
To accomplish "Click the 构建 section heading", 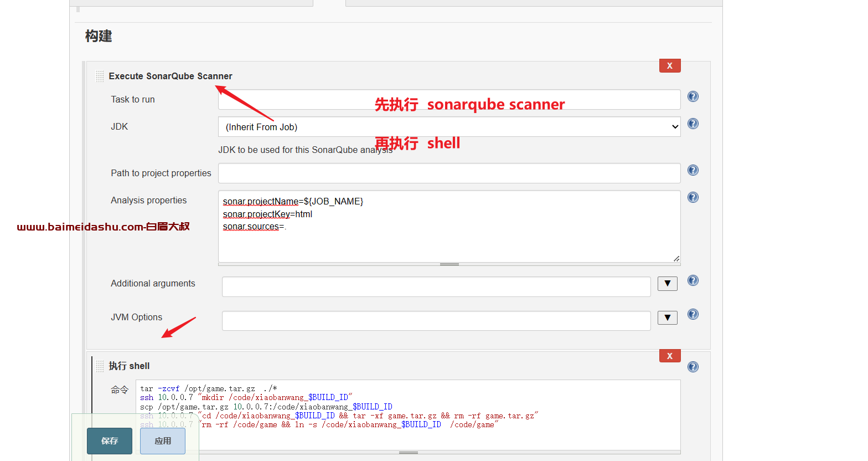I will pos(99,36).
